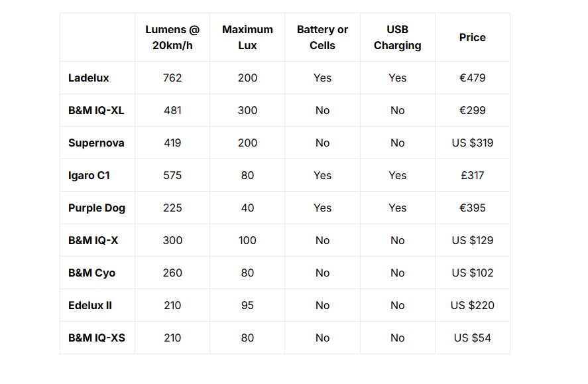Click the £317 price cell
Viewport: 588px width, 384px height.
tap(472, 175)
